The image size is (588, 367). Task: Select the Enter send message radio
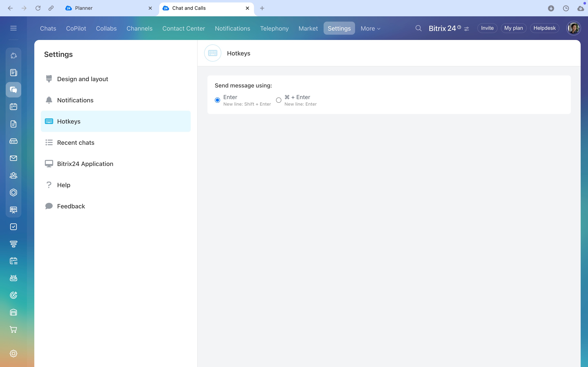pos(217,100)
